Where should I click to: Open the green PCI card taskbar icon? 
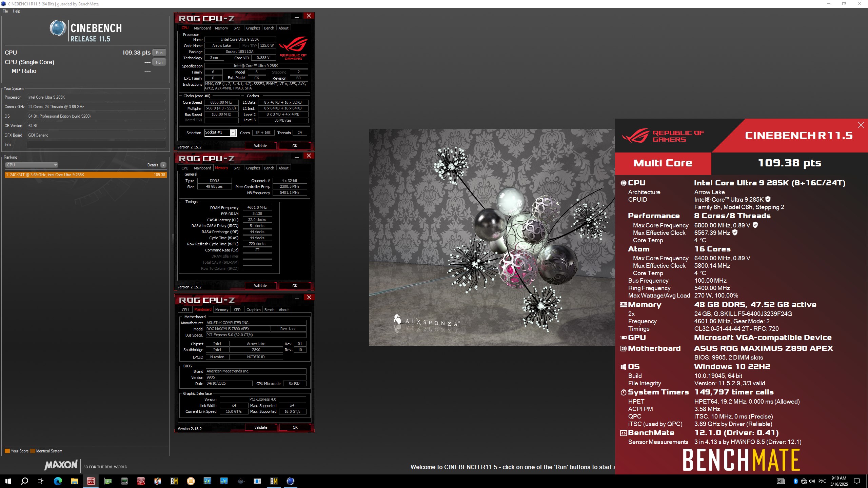[x=108, y=481]
